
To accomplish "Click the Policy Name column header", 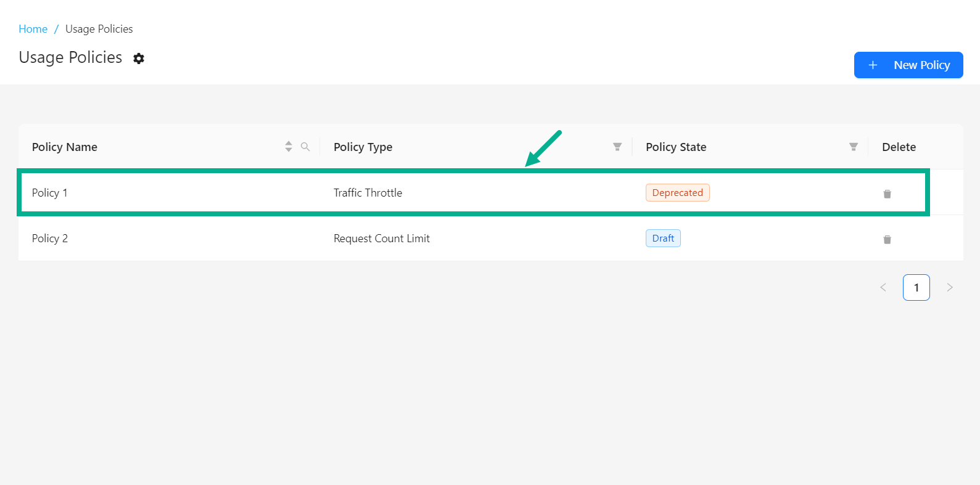I will (x=65, y=147).
